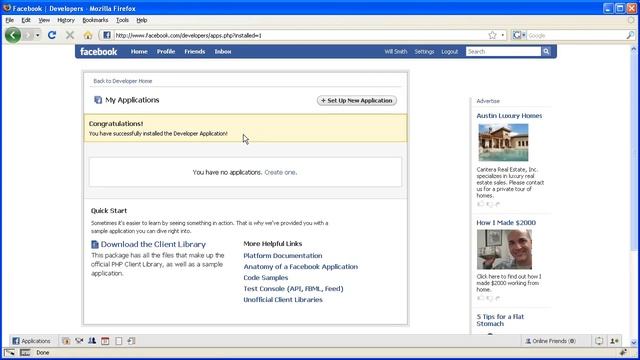Click the two-people icon in the bottom bar
The width and height of the screenshot is (640, 360).
(x=92, y=341)
